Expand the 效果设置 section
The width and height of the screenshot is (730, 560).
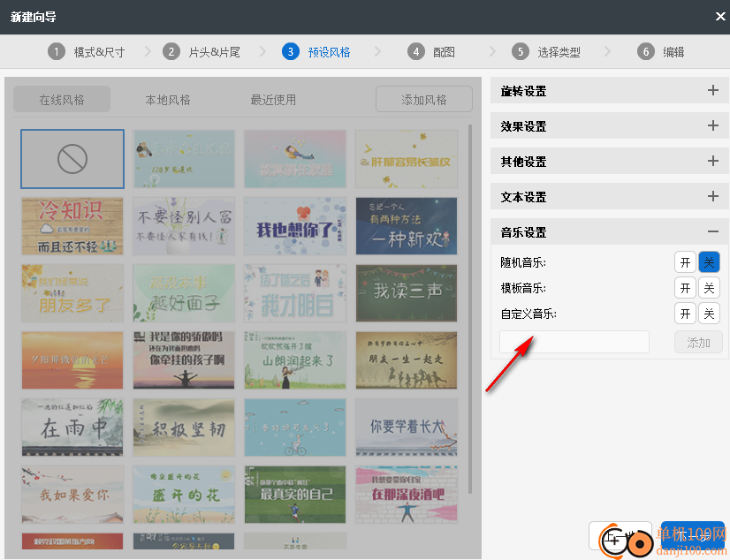(713, 125)
